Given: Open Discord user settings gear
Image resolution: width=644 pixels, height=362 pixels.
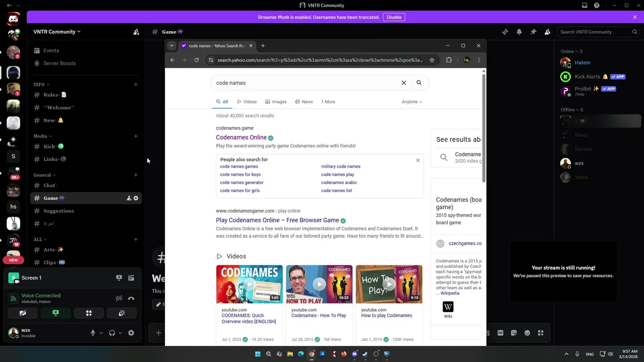Looking at the screenshot, I should pos(131,333).
